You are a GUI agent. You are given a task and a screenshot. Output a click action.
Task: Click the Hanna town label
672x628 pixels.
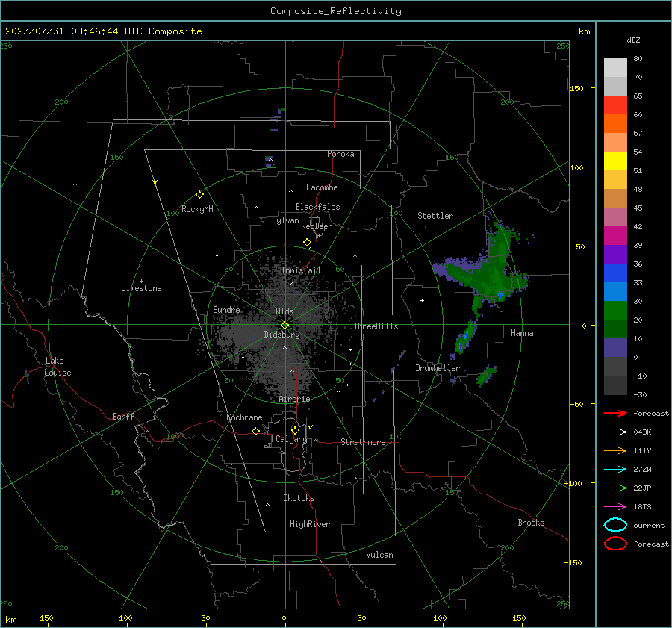[522, 333]
